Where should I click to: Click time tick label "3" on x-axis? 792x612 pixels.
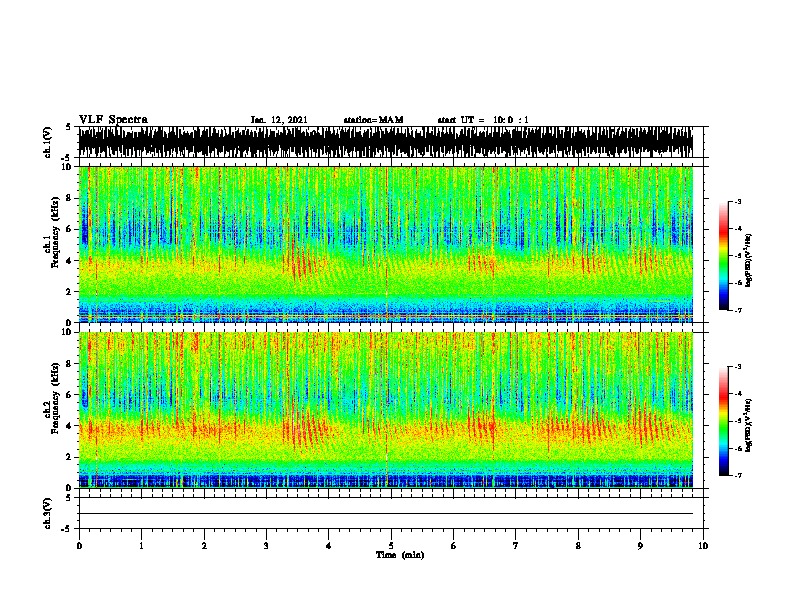[266, 546]
